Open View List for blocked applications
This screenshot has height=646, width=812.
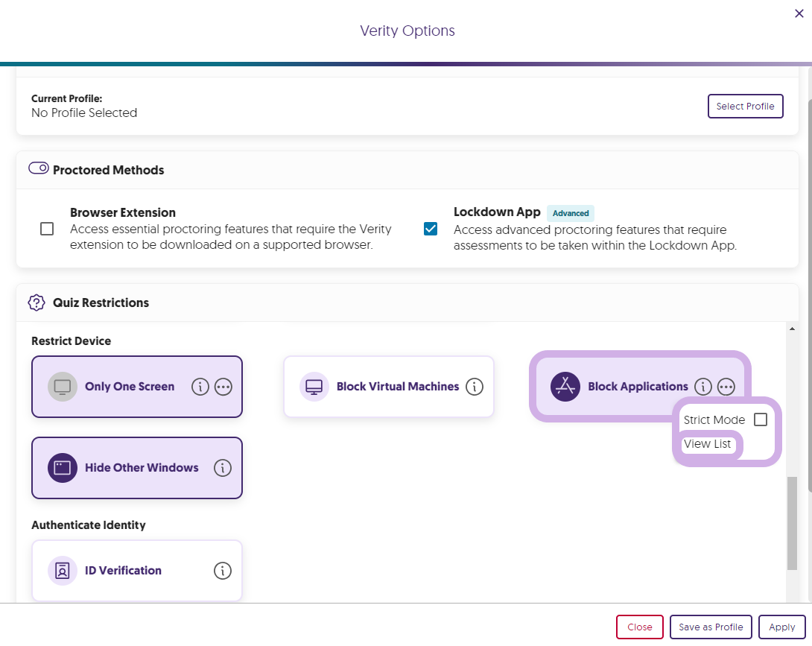tap(707, 444)
